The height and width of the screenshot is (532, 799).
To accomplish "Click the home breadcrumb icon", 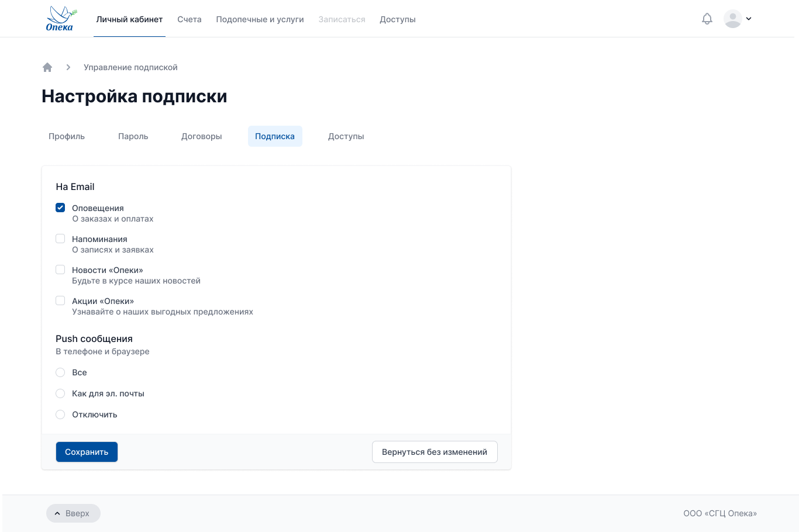I will 47,67.
